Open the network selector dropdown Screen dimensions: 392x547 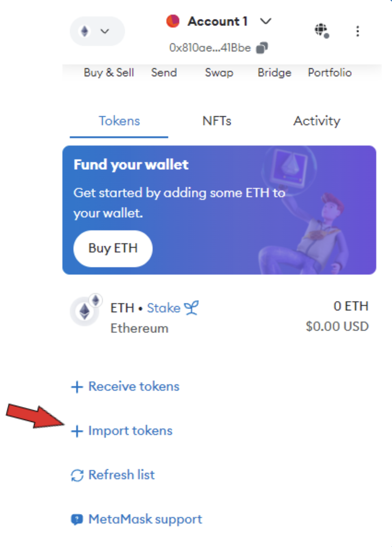97,31
